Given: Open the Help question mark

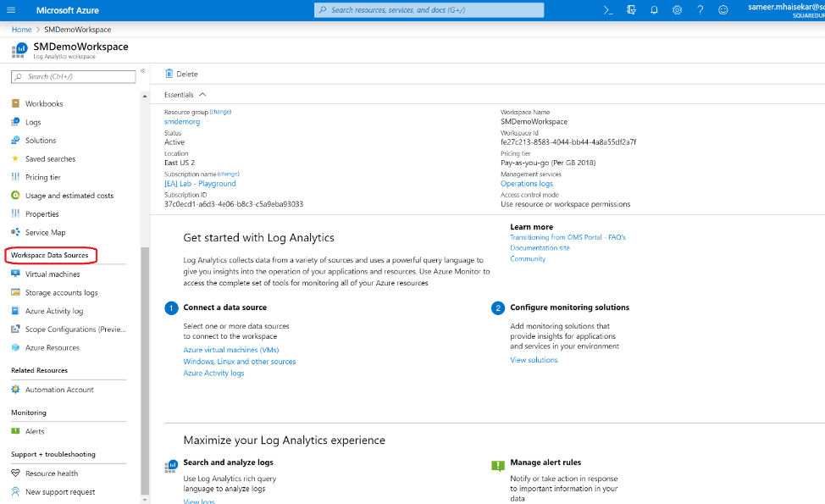Looking at the screenshot, I should 700,10.
